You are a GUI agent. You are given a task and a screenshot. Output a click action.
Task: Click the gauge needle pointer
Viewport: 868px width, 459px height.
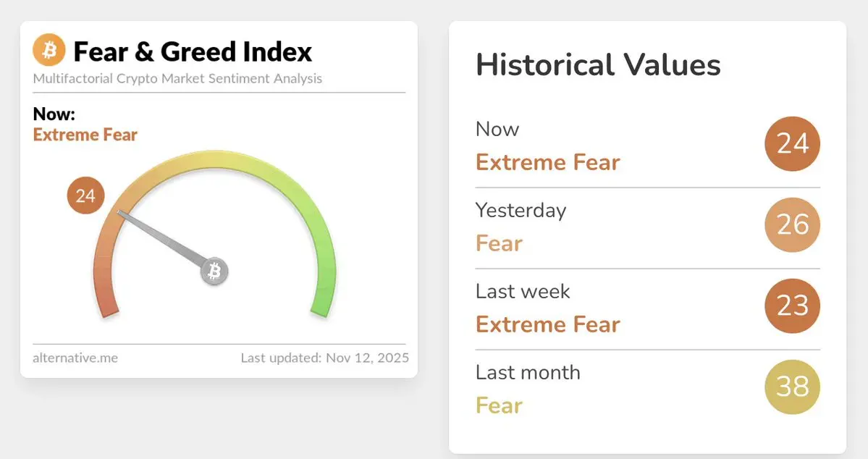point(161,239)
